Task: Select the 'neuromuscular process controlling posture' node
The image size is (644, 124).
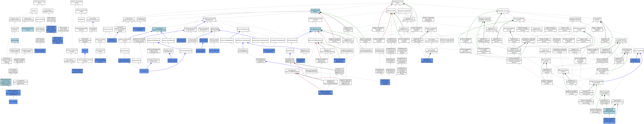Action: tap(100, 61)
